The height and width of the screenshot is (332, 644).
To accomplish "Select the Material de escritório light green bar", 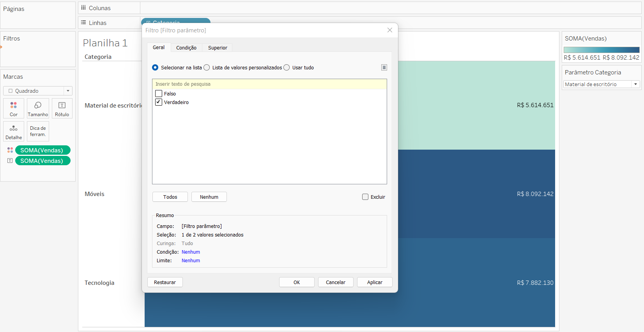I will (476, 105).
